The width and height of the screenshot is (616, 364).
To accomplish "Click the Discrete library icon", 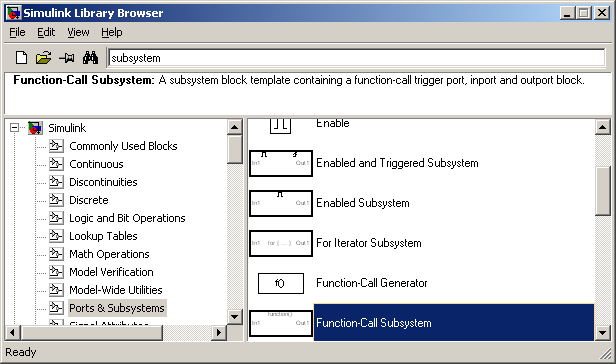I will click(56, 200).
